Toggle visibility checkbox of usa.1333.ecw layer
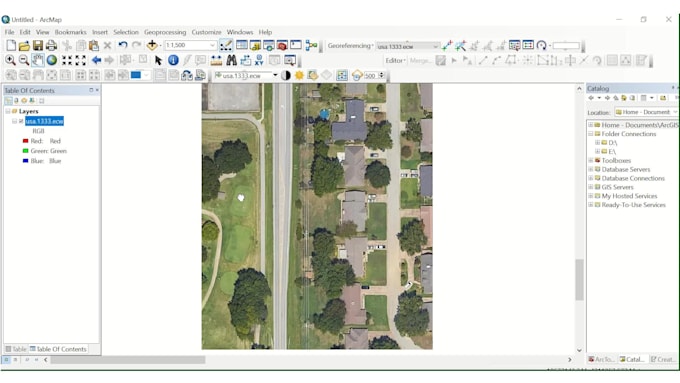The width and height of the screenshot is (680, 383). point(21,121)
